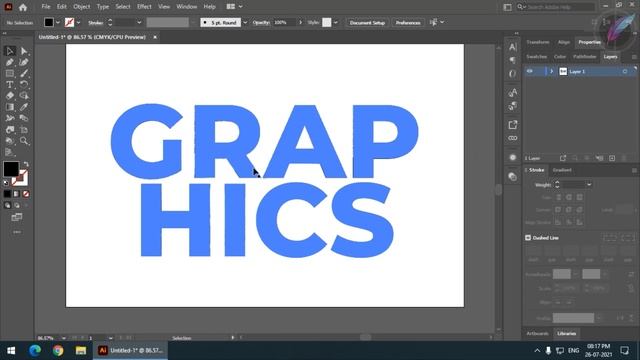Set paint to None button

tap(26, 194)
